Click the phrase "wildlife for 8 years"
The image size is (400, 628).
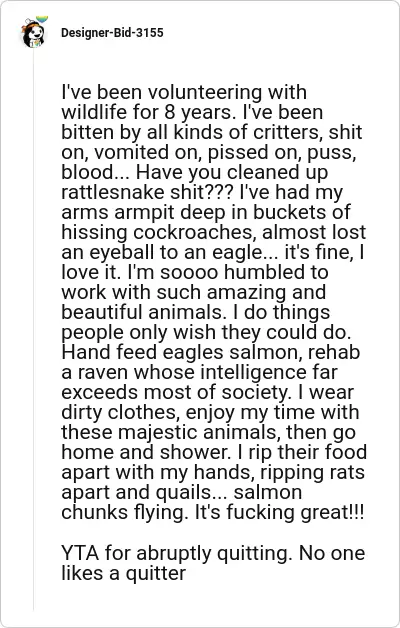pos(149,112)
